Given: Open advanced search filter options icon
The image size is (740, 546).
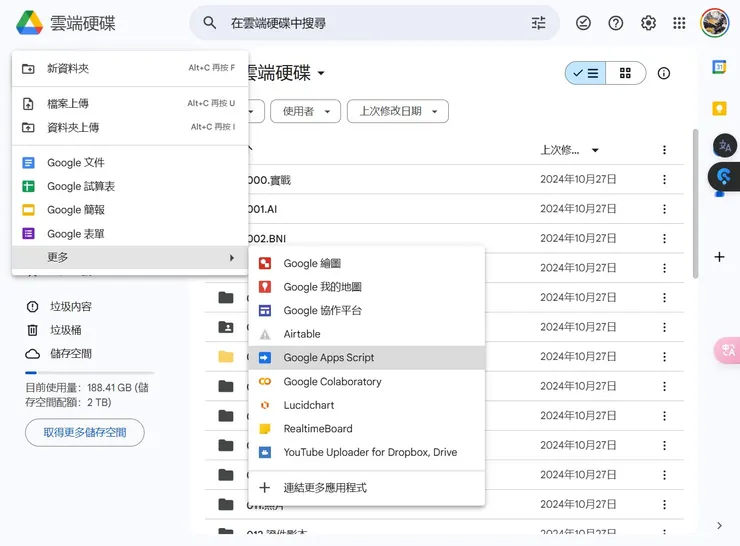Looking at the screenshot, I should point(538,23).
